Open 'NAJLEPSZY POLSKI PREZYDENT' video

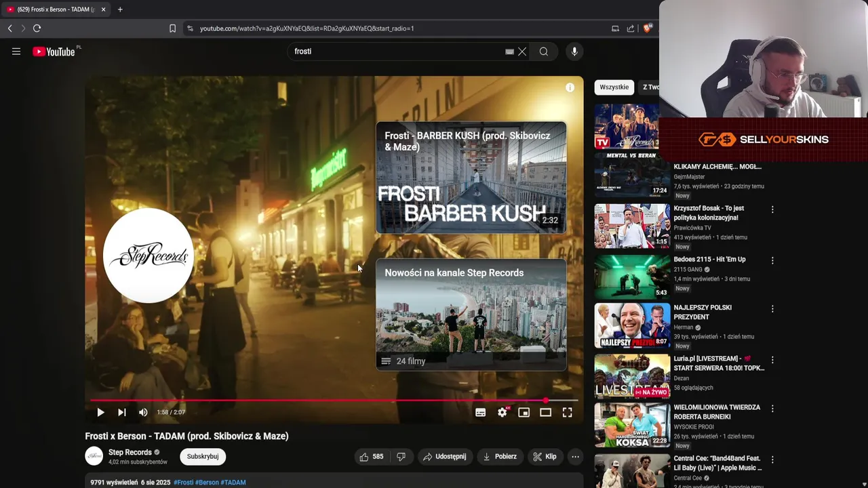click(703, 312)
